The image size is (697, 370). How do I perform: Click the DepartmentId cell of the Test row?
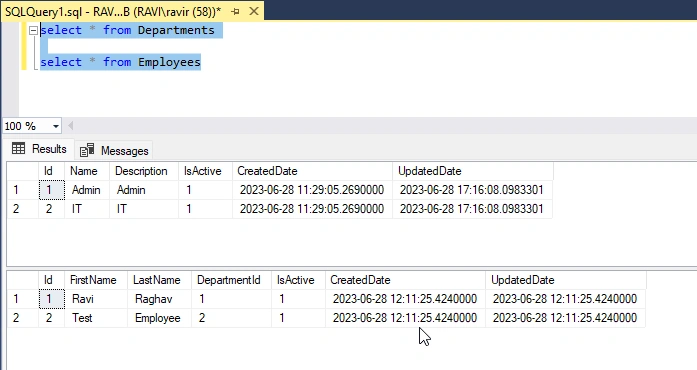[x=232, y=318]
